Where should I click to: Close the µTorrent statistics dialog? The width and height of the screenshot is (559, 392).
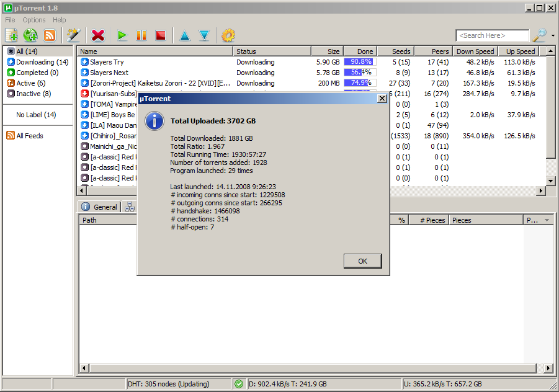[x=382, y=99]
